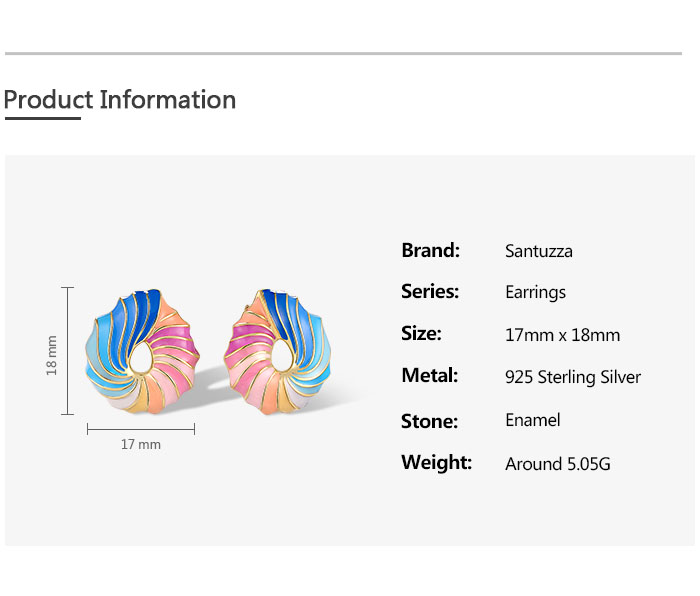Click the Metal: label

click(x=429, y=376)
